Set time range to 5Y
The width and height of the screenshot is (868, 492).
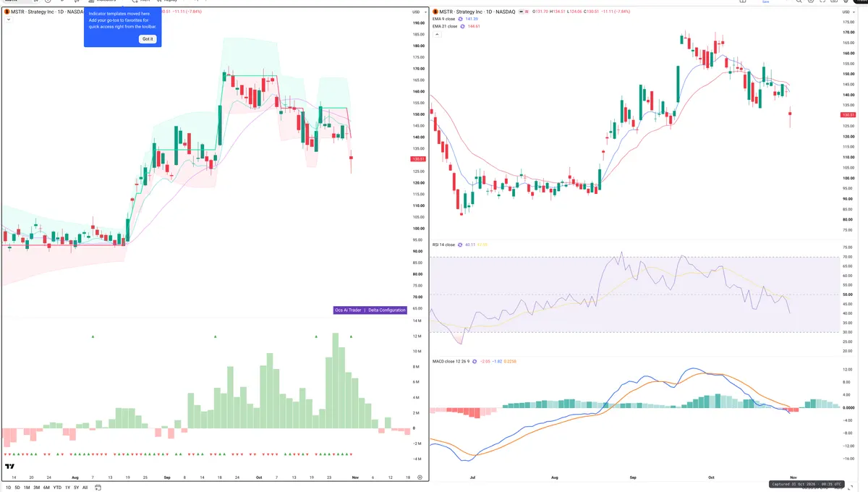coord(76,488)
